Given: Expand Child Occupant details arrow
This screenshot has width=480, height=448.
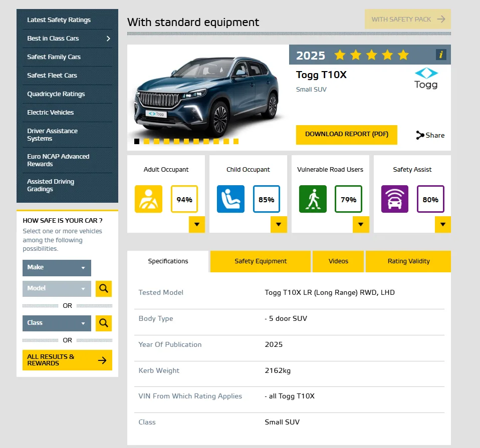Looking at the screenshot, I should click(x=279, y=224).
